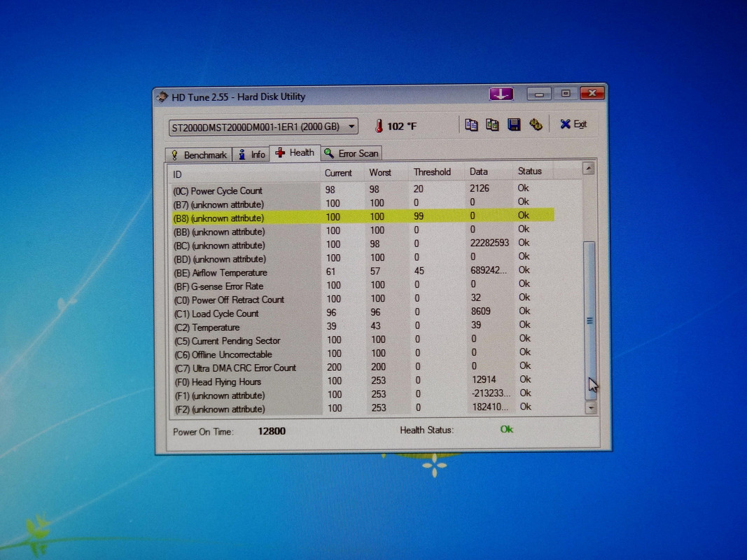Select the (F0) Head Flying Hours row
Viewport: 747px width, 560px height.
click(x=363, y=381)
